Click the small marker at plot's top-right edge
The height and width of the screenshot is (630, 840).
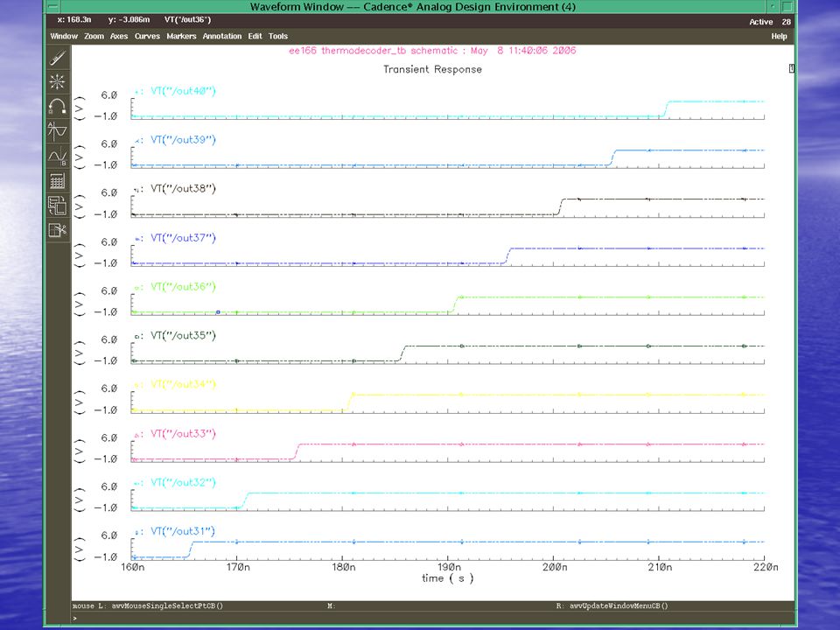(x=792, y=68)
